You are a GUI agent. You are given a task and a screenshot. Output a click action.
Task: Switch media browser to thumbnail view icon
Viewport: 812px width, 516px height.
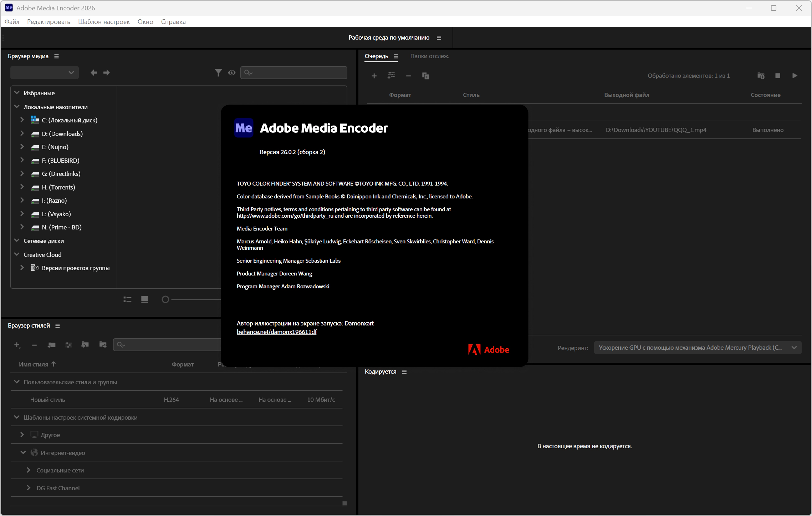coord(144,299)
